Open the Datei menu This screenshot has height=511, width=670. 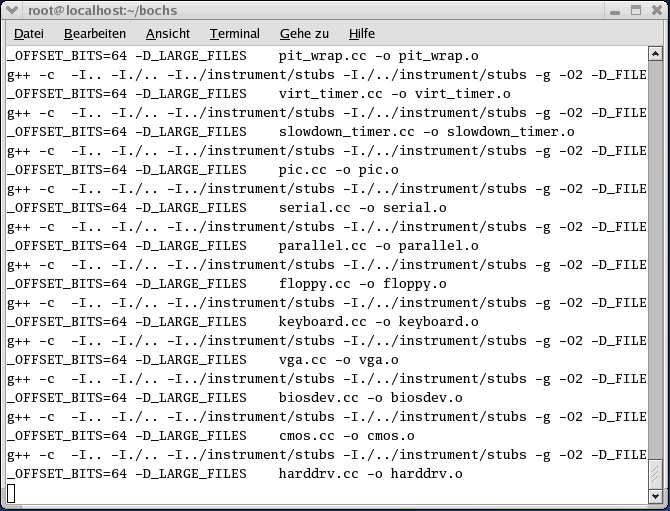click(29, 33)
